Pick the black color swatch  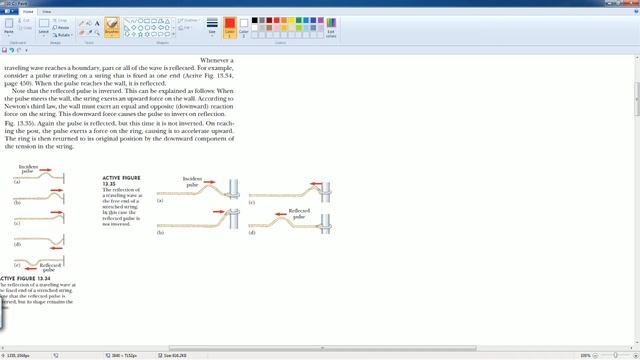(255, 20)
